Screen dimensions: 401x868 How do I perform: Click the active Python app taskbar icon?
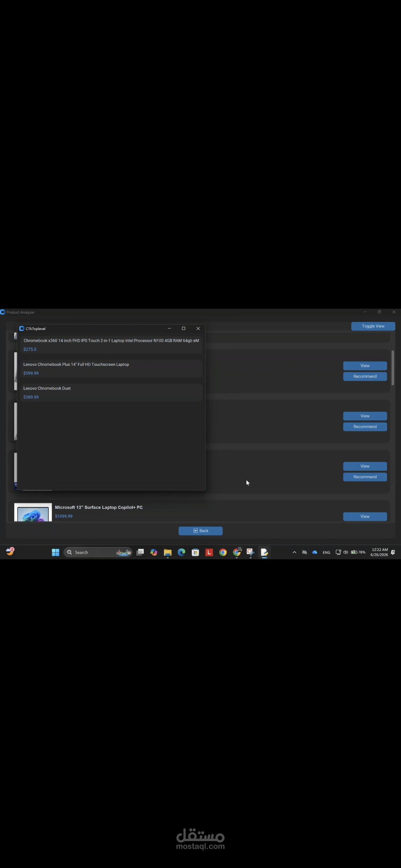(x=264, y=552)
